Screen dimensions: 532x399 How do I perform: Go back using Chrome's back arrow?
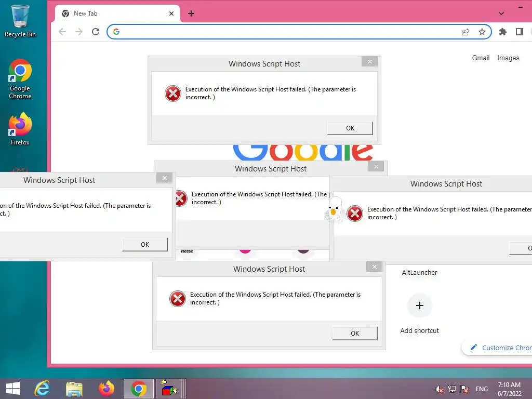click(x=62, y=32)
